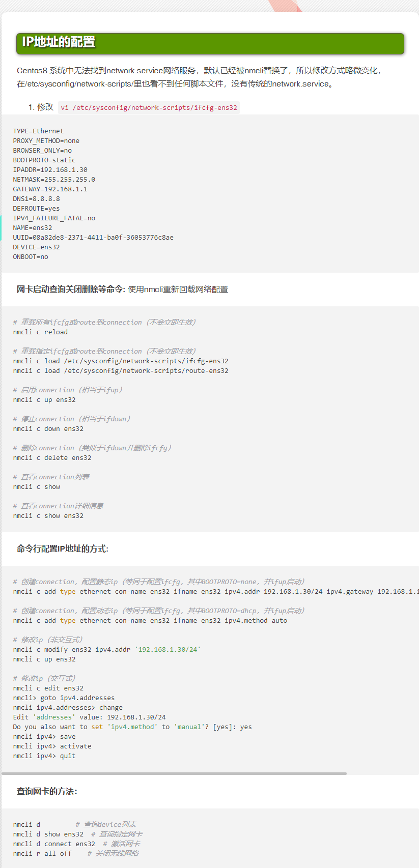Click the UUID line in ifcfg block
Viewport: 419px width, 868px height.
click(93, 237)
